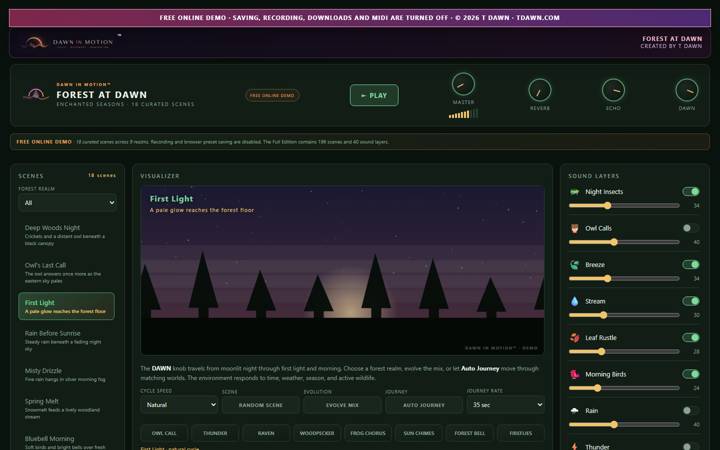This screenshot has width=720, height=450.
Task: Click the Breeze leaf icon
Action: 574,265
